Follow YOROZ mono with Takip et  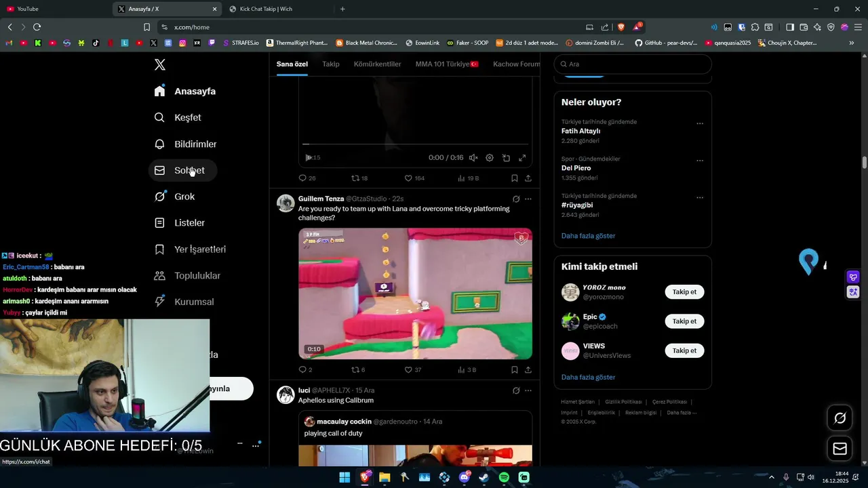pos(684,292)
